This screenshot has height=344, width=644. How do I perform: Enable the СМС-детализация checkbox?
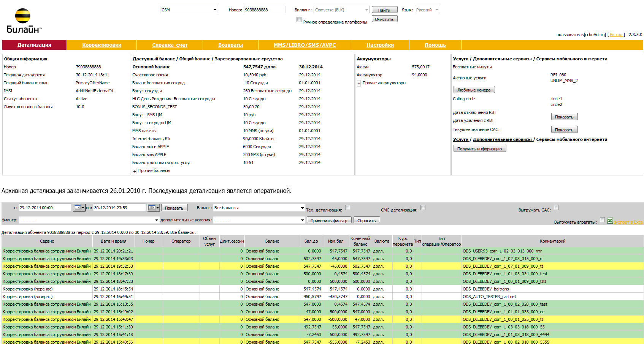[x=423, y=208]
